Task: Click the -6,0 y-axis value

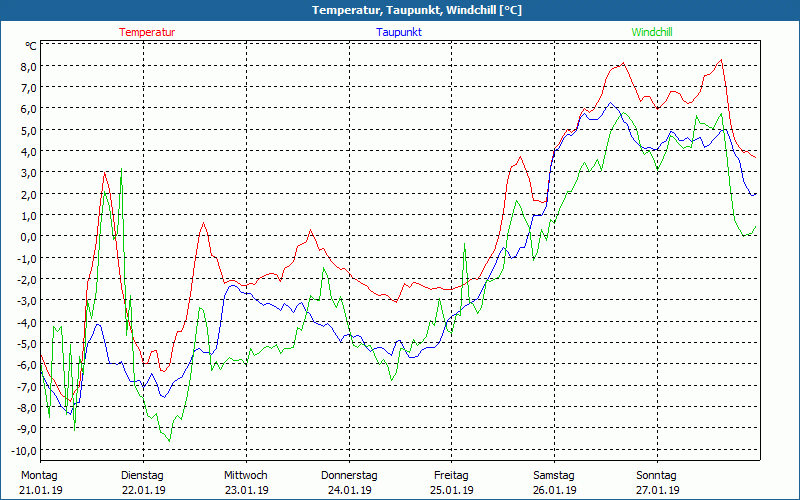Action: (27, 365)
